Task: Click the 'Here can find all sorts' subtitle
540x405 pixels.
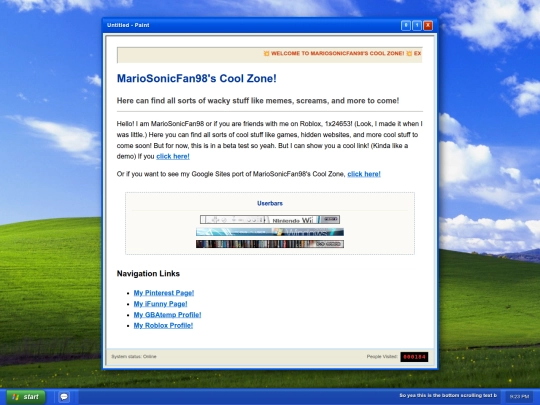Action: click(x=258, y=101)
